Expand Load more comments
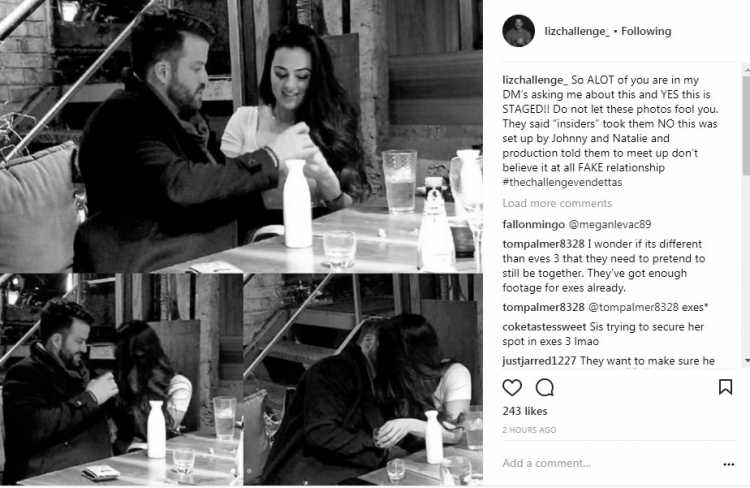 tap(557, 203)
